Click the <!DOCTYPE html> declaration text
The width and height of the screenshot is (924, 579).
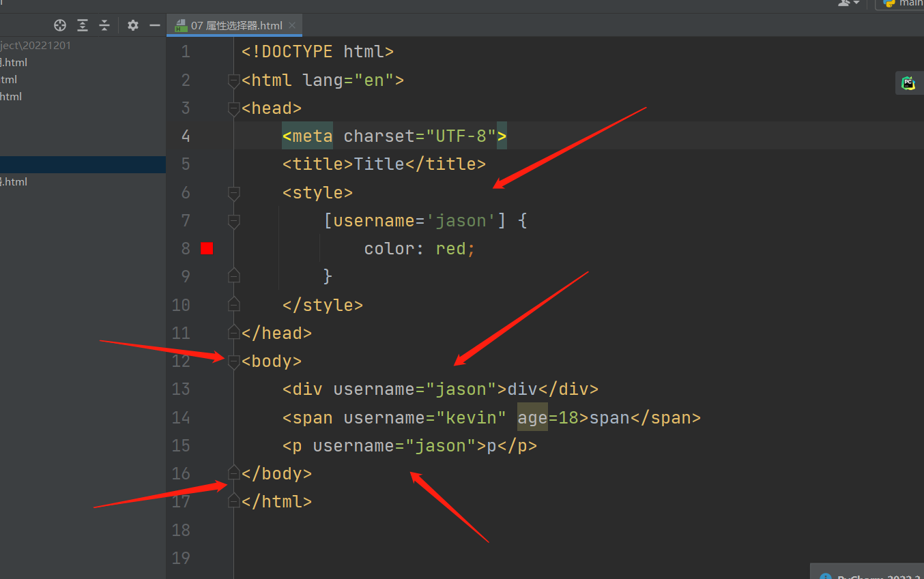(318, 52)
